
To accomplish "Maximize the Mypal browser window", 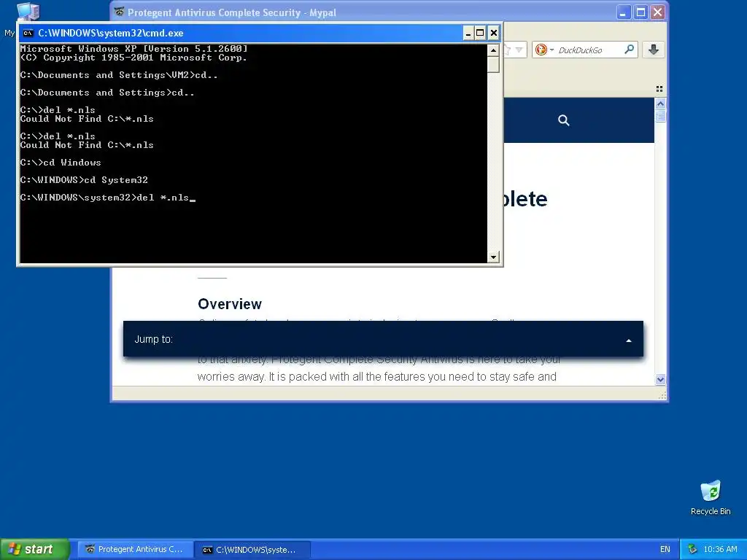I will [x=640, y=12].
